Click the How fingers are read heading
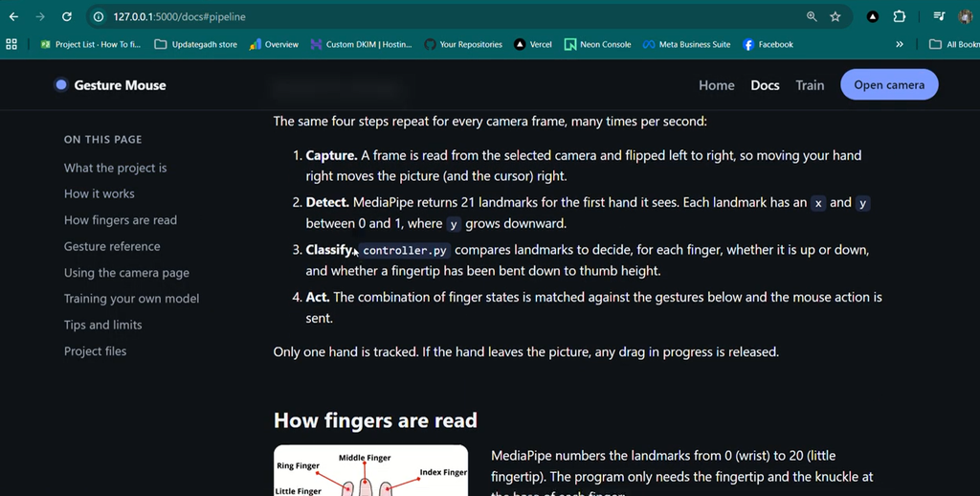Screen dimensions: 980x496 (x=375, y=420)
